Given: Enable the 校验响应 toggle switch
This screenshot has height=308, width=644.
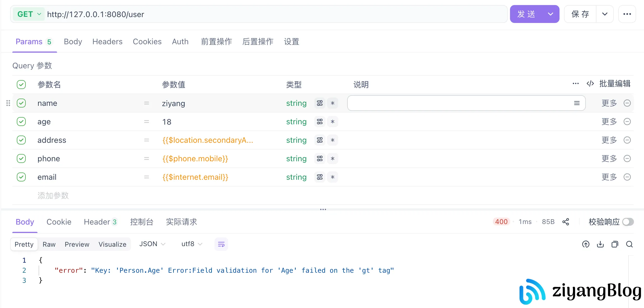Looking at the screenshot, I should pyautogui.click(x=628, y=222).
